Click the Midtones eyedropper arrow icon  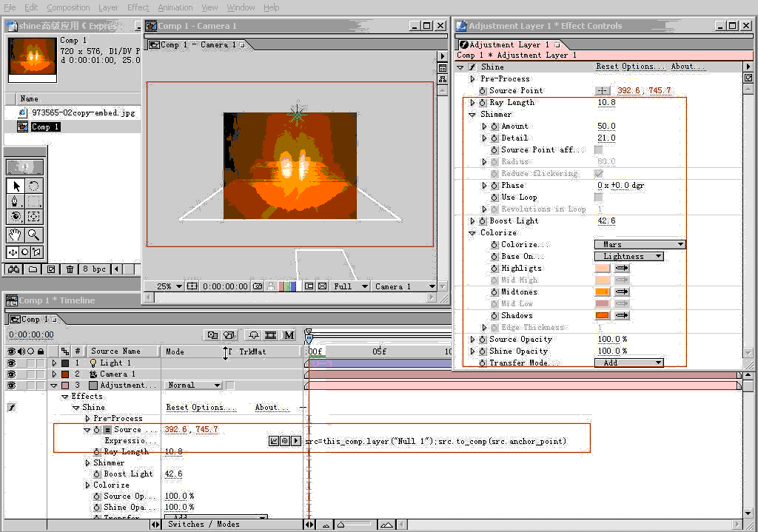622,292
